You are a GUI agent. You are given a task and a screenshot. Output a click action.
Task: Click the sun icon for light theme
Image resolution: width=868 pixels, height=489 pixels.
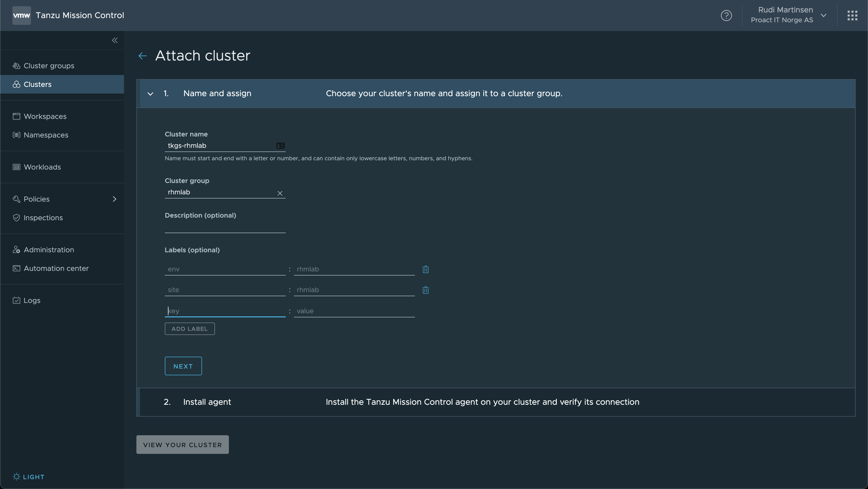(x=16, y=477)
